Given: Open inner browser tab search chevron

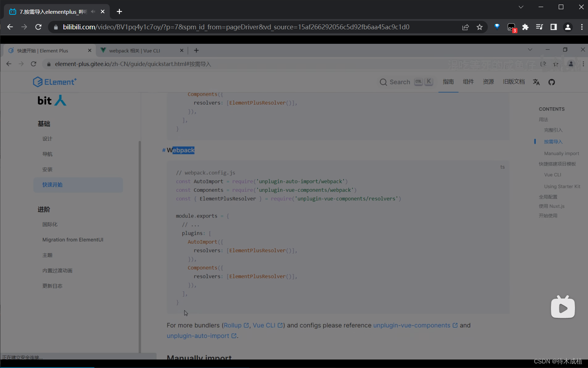Looking at the screenshot, I should [530, 50].
